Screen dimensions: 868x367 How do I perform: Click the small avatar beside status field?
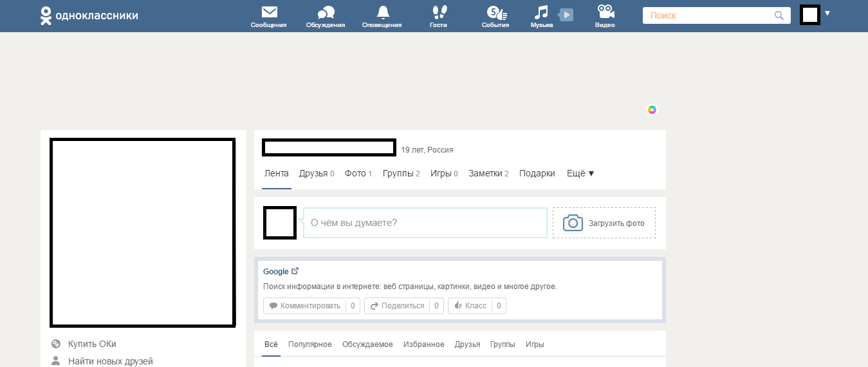pos(280,223)
